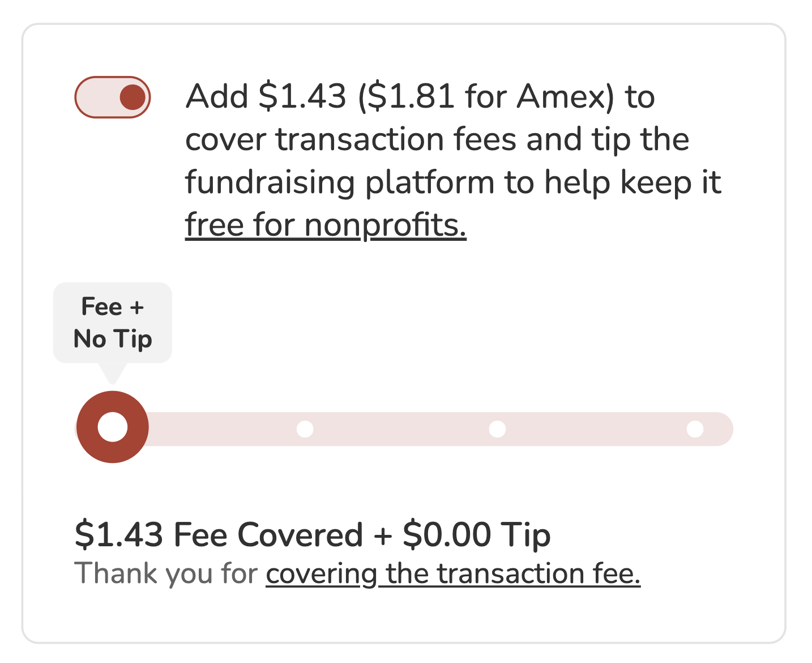Click the covering the transaction fee link
Screen dimensions: 812x663
click(x=453, y=573)
